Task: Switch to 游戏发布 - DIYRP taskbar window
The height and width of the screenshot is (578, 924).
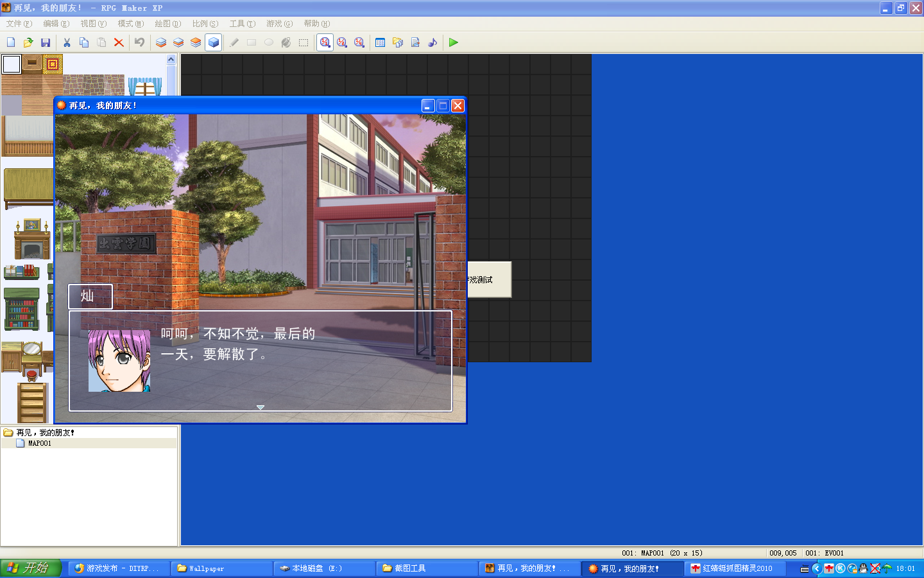Action: 119,568
